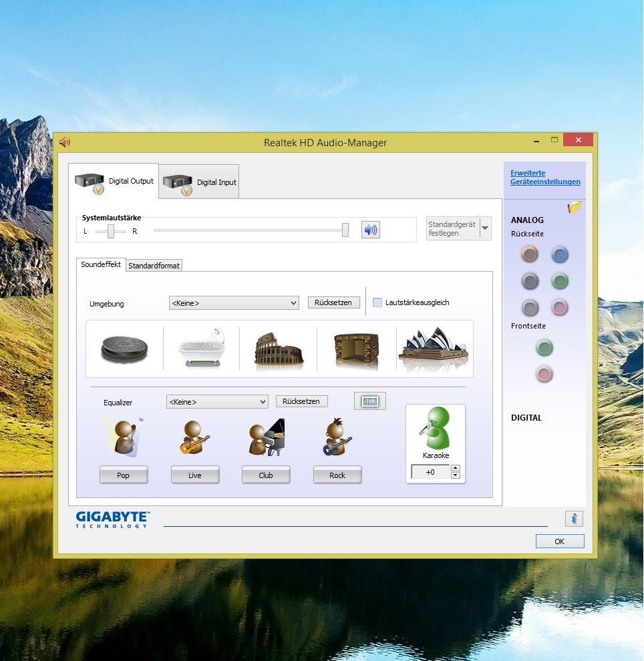
Task: Reset the Equalizer with Rücksetzen
Action: pos(301,401)
